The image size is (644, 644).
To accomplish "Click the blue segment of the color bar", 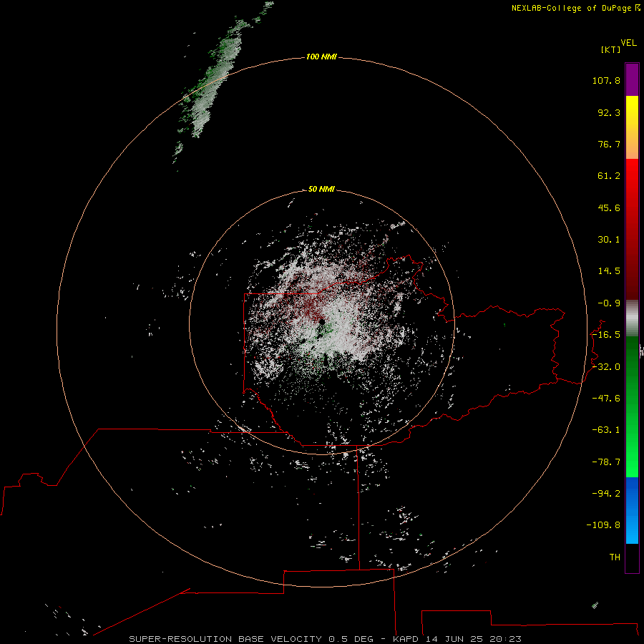I will point(632,510).
